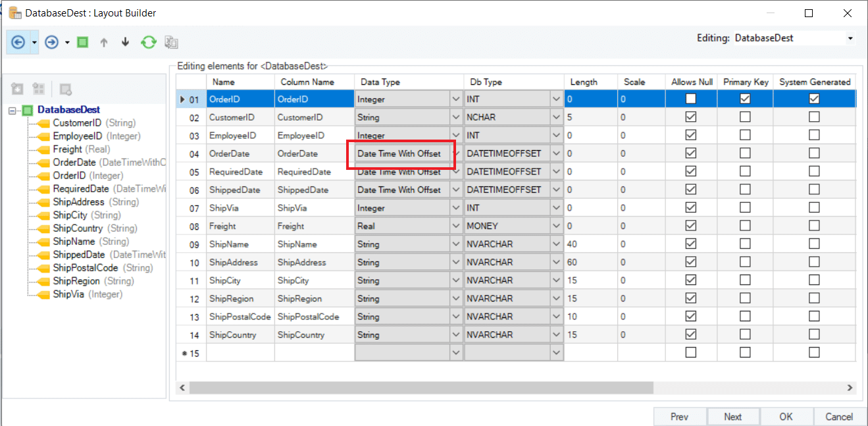The height and width of the screenshot is (426, 868).
Task: Collapse the DatabaseDest tree node
Action: pyautogui.click(x=12, y=110)
